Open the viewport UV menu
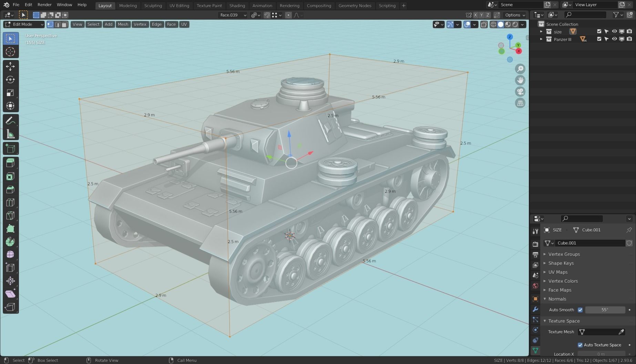 pos(184,24)
